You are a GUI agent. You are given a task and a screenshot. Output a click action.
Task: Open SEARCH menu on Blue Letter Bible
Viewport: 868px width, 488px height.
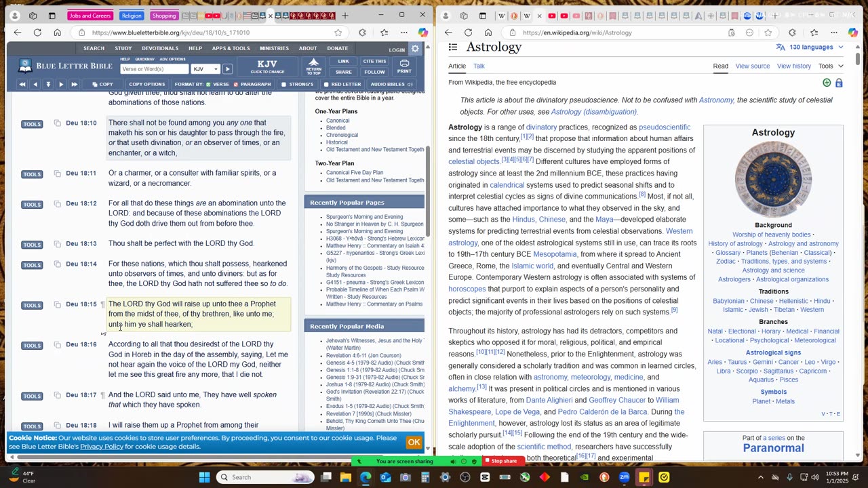[x=94, y=48]
